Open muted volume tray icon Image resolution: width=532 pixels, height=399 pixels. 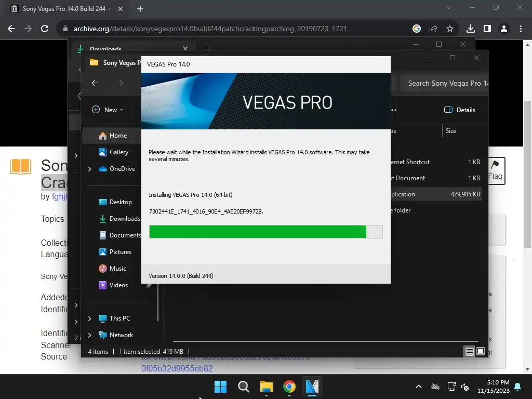[x=465, y=387]
